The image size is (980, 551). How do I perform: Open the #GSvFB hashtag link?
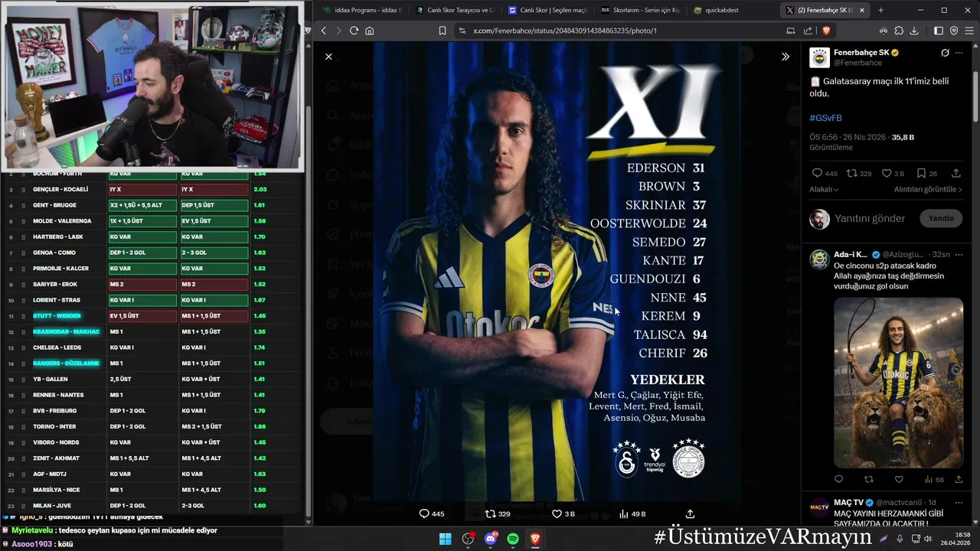point(825,118)
